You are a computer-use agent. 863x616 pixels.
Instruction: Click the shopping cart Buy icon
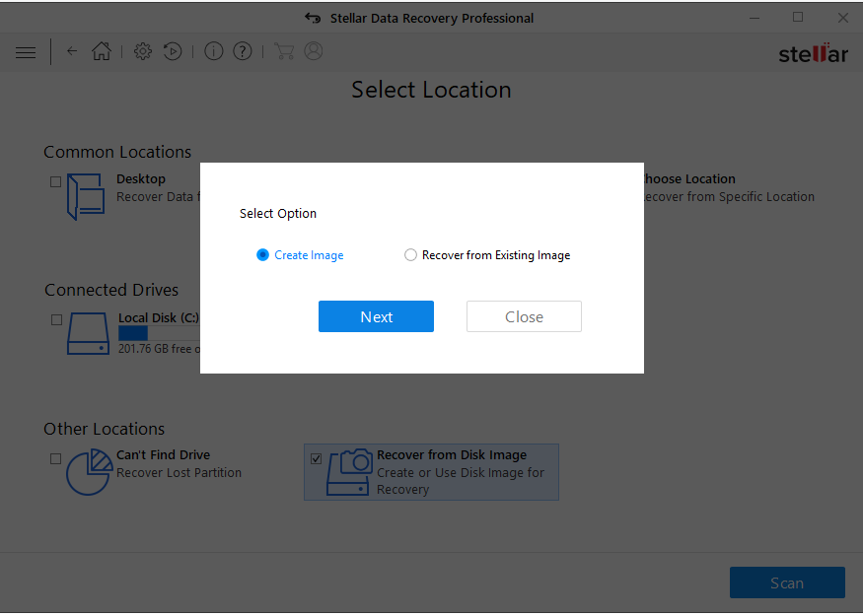pyautogui.click(x=283, y=51)
